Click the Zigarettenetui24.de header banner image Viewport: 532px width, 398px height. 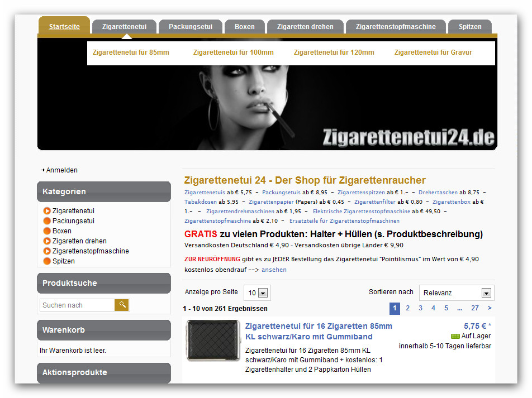pos(267,94)
